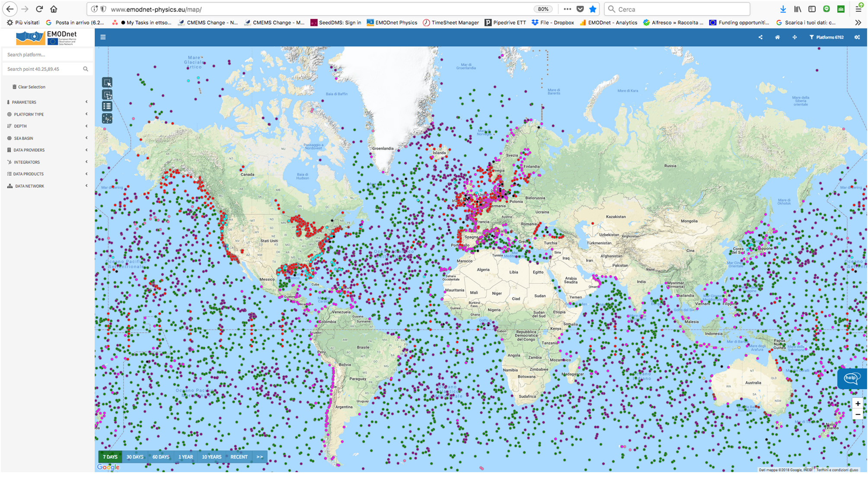Open the platform list view icon

[107, 106]
